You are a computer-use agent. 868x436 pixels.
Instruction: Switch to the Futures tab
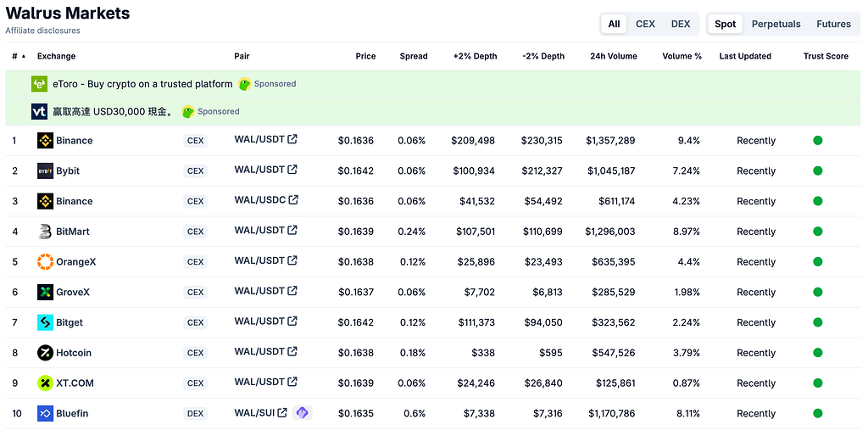pos(833,24)
